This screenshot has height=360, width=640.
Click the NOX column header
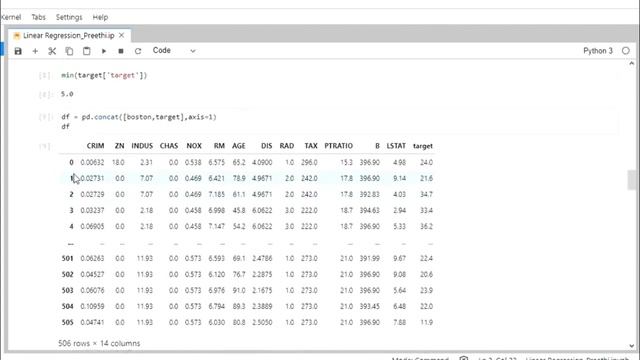[194, 146]
